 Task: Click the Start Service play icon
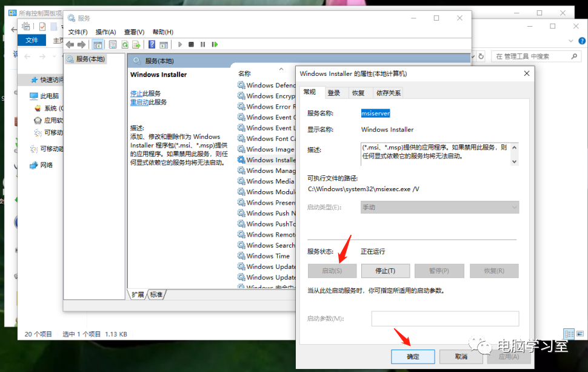[x=180, y=45]
